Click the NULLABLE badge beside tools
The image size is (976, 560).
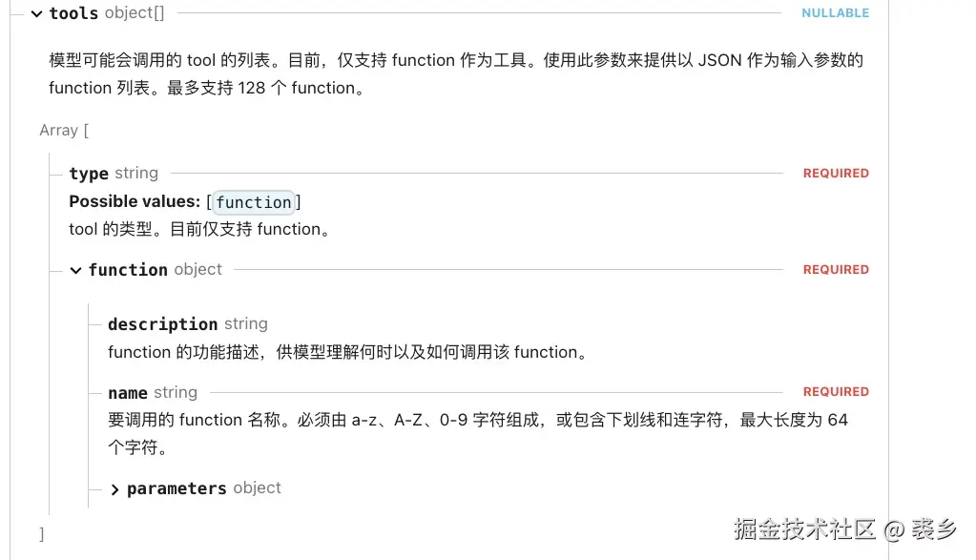[835, 13]
